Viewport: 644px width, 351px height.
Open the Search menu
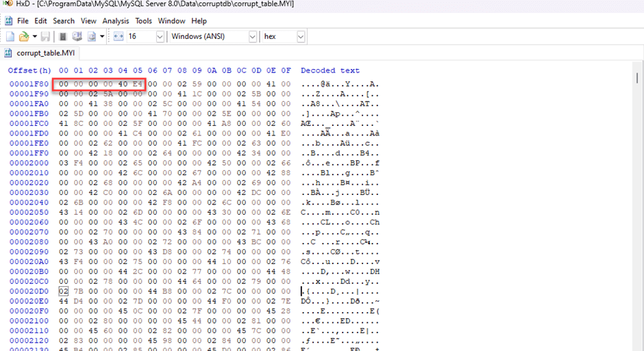click(64, 21)
